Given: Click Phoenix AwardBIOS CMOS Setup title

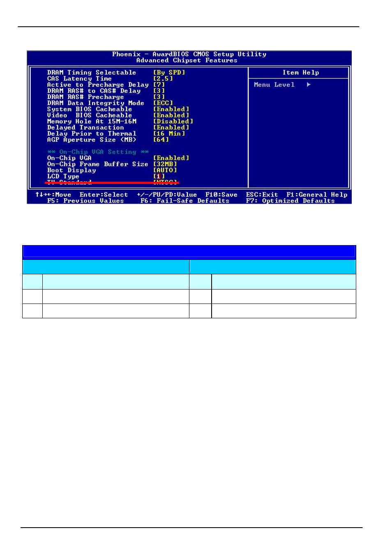Looking at the screenshot, I should (189, 54).
